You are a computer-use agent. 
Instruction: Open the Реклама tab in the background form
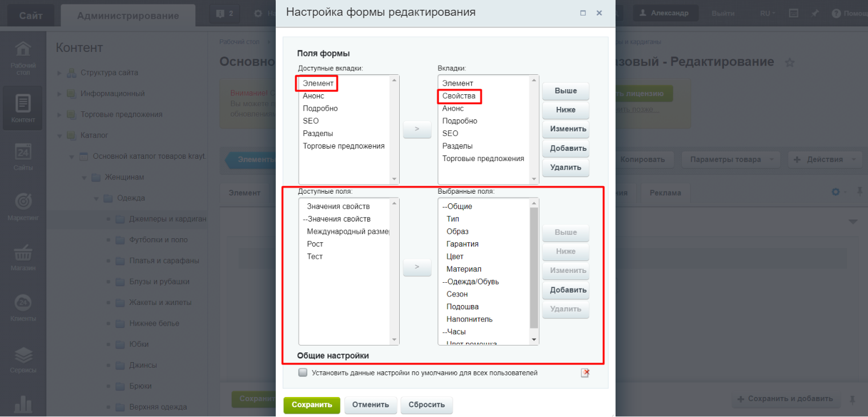click(665, 193)
